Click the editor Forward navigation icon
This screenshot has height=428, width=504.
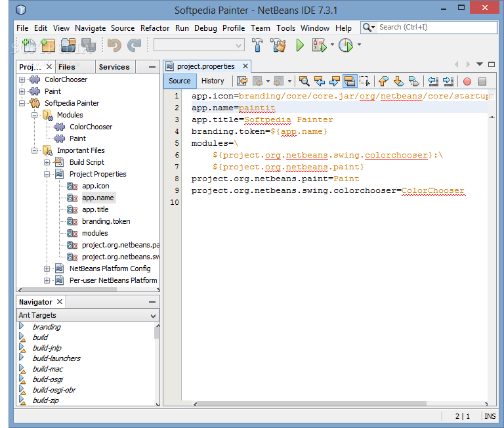click(x=278, y=81)
